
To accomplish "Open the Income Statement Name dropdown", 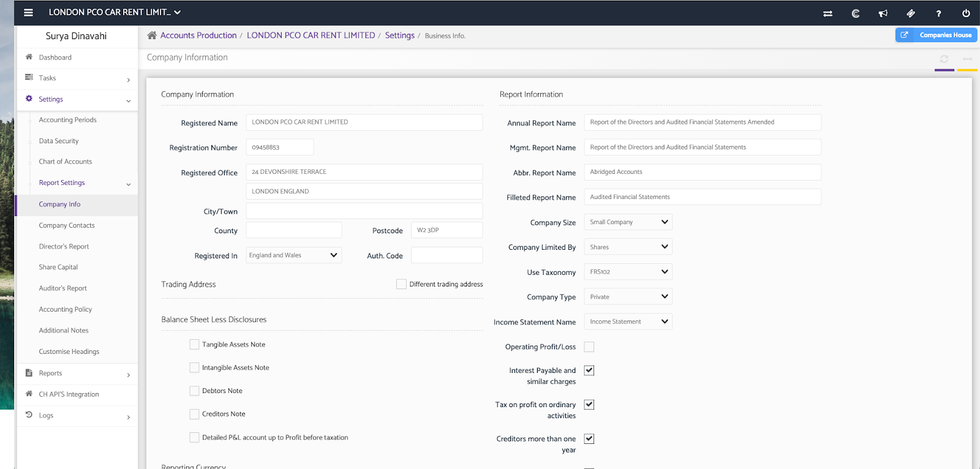I will pos(628,321).
